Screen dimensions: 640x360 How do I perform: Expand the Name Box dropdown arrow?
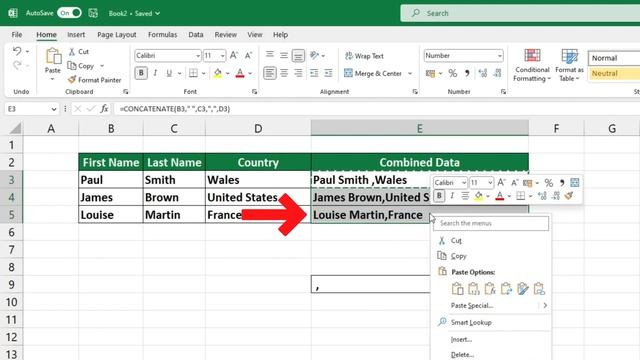[x=53, y=109]
